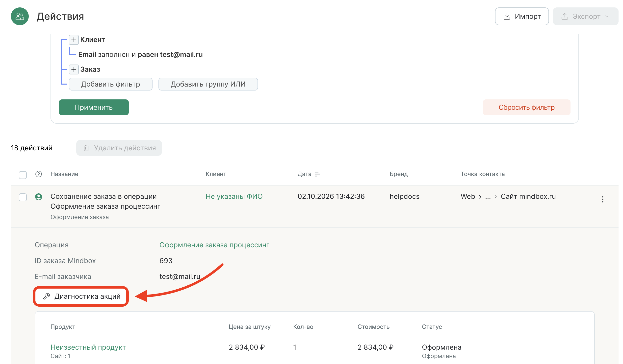Viewport: 623px width, 364px height.
Task: Click the Сайт mindbox.ru contact point
Action: pyautogui.click(x=528, y=196)
